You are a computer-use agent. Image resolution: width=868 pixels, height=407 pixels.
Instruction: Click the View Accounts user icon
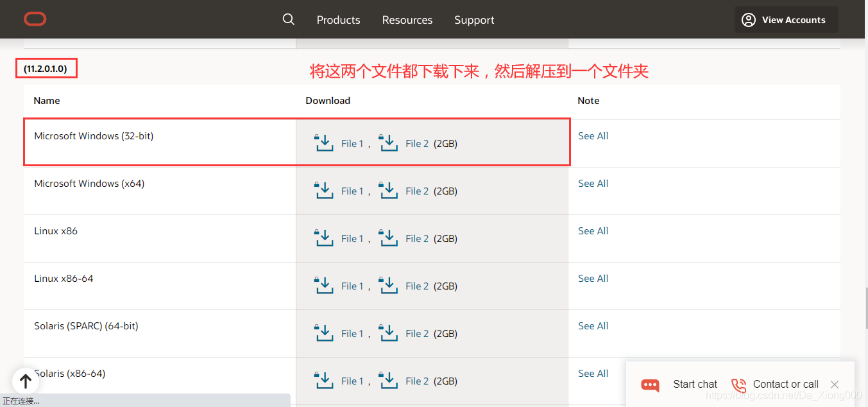749,20
